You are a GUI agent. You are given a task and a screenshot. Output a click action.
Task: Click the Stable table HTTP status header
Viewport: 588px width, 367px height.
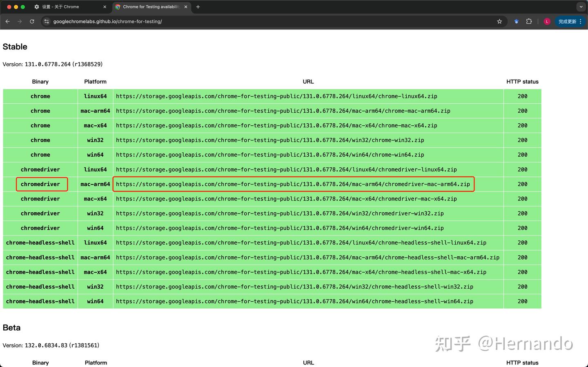point(522,82)
